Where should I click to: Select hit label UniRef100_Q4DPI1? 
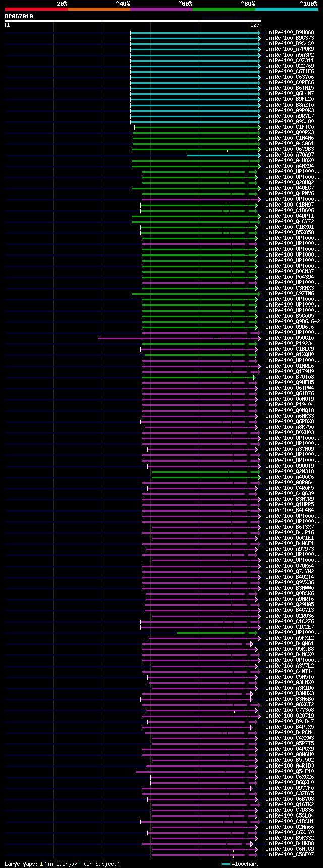point(290,216)
